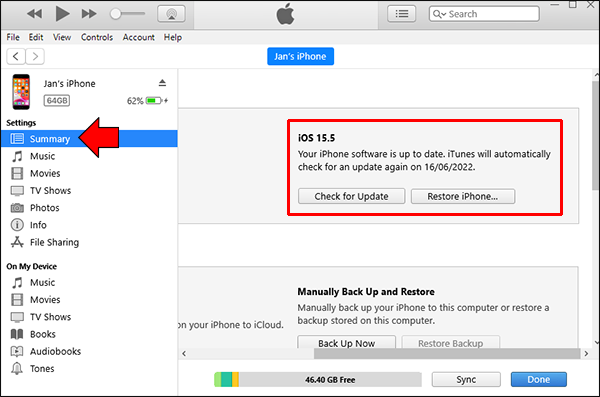Open the Controls menu
This screenshot has width=600, height=397.
pyautogui.click(x=96, y=37)
